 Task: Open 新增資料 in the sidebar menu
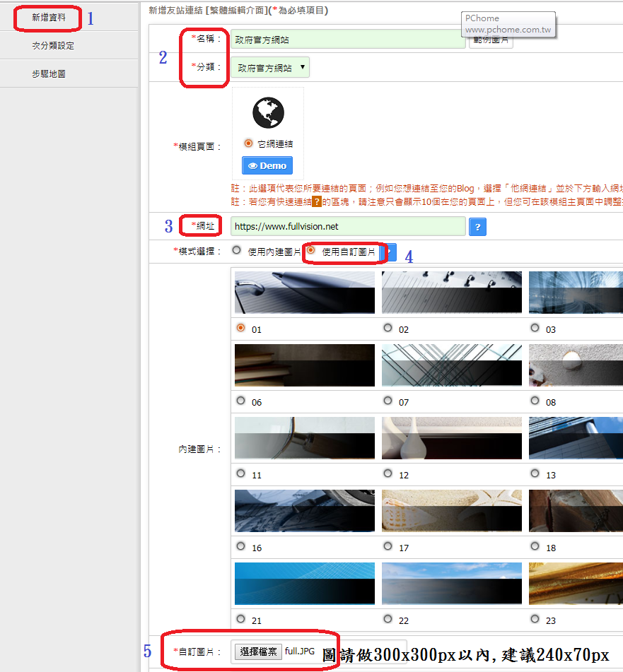49,18
